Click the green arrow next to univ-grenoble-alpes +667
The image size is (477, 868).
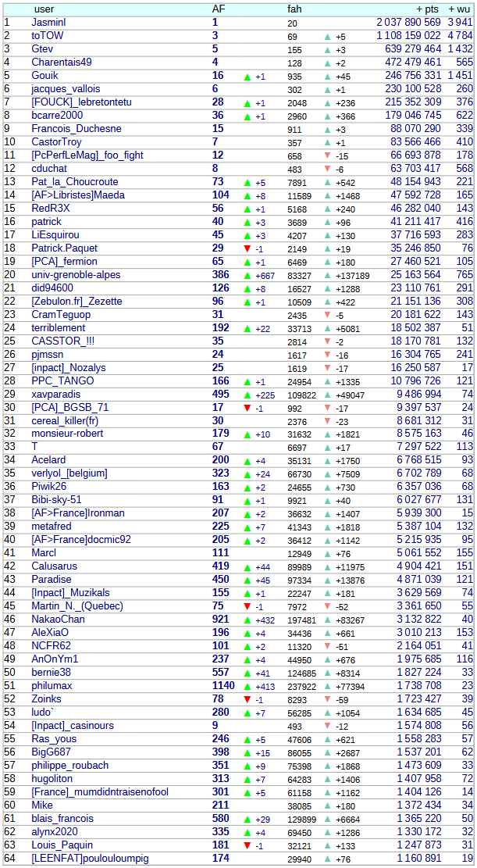click(247, 275)
